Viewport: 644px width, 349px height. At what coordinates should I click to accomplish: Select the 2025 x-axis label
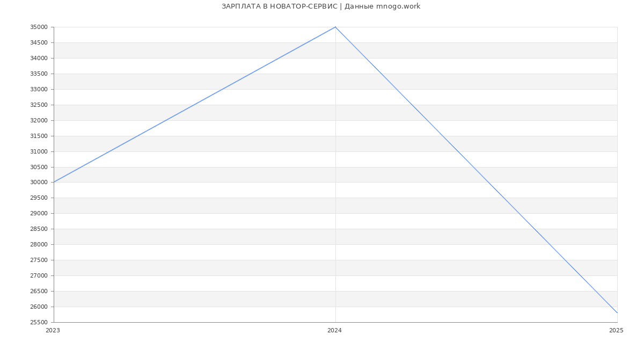pos(616,330)
